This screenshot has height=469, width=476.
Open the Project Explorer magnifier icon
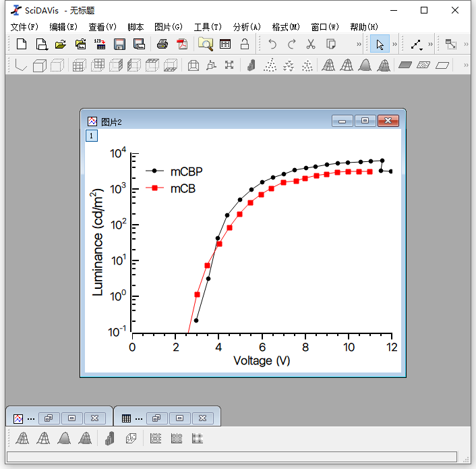click(x=205, y=45)
